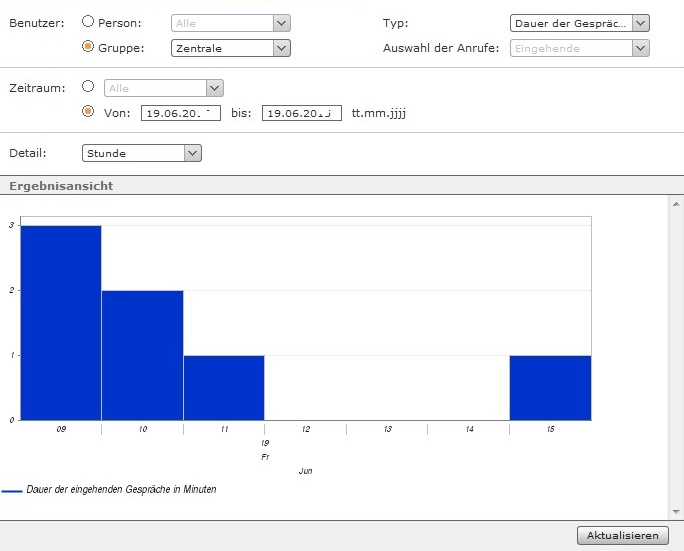Click the chart bar for hour 15
This screenshot has width=684, height=551.
[x=550, y=387]
